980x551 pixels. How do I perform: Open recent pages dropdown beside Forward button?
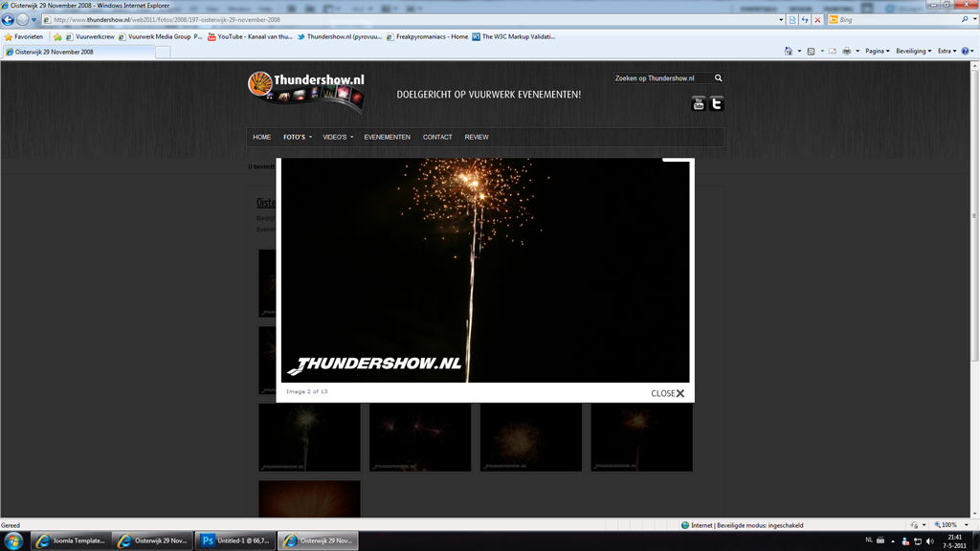33,20
